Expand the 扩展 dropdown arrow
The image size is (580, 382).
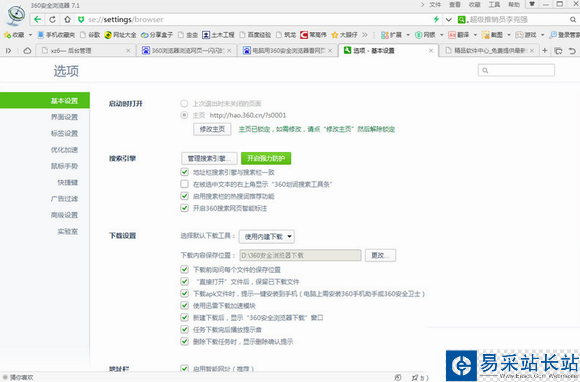(408, 35)
